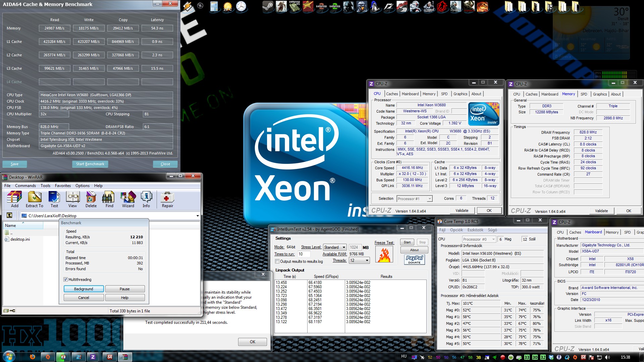This screenshot has height=362, width=644.
Task: Click the volume speaker tray icon
Action: [607, 357]
